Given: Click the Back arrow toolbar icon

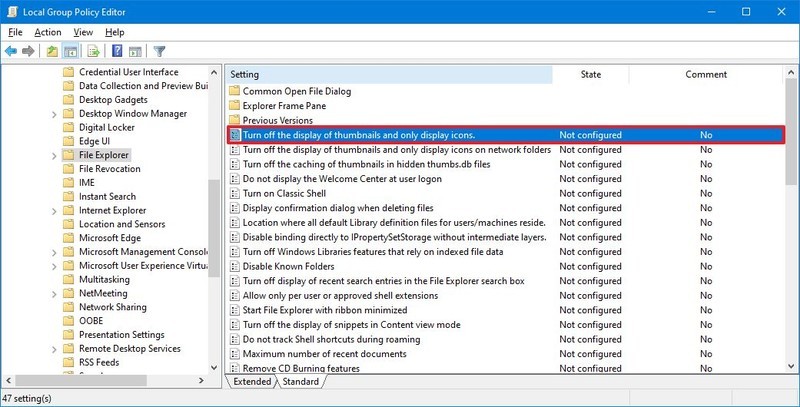Looking at the screenshot, I should [11, 51].
